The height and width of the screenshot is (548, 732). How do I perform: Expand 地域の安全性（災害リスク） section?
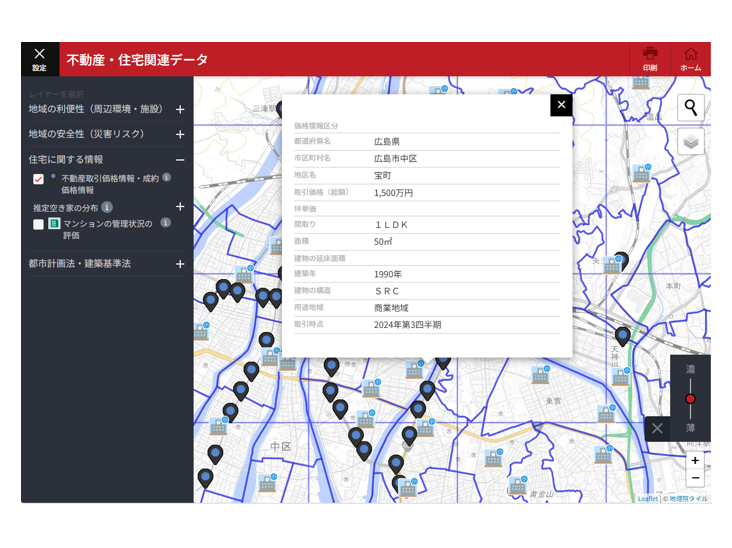[x=180, y=134]
